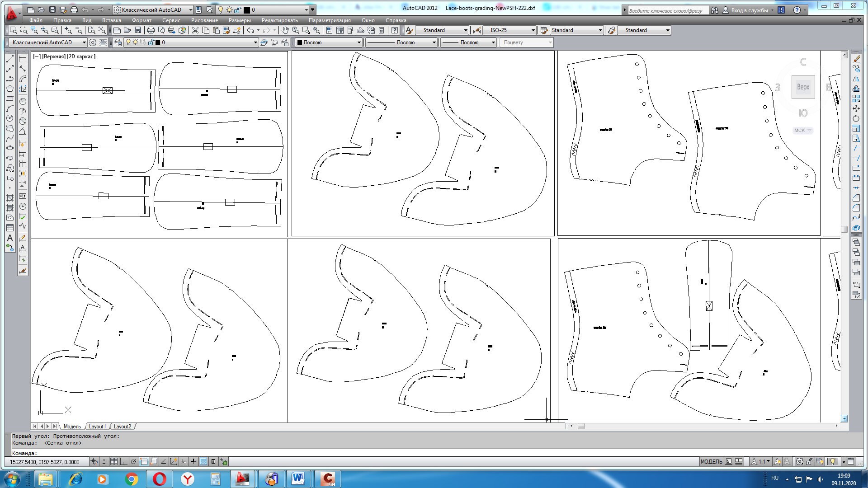Switch to the Layout1 tab
The width and height of the screenshot is (868, 488).
tap(97, 426)
